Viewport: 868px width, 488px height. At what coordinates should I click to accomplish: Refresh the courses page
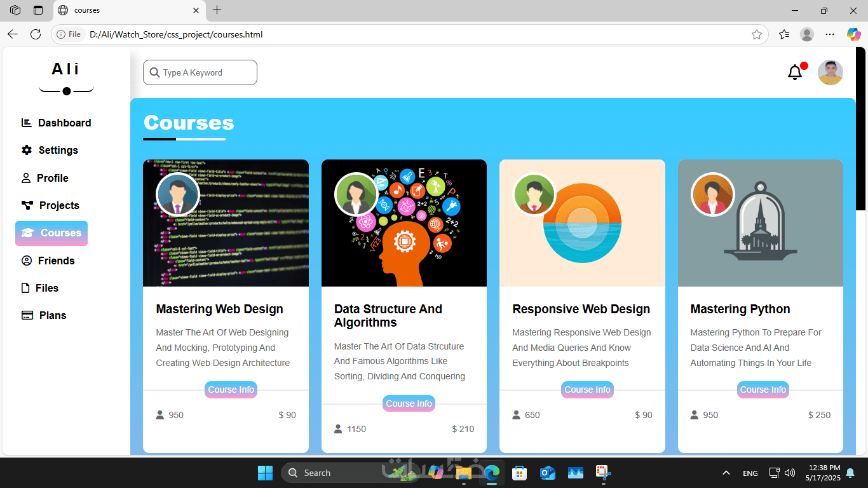coord(36,34)
